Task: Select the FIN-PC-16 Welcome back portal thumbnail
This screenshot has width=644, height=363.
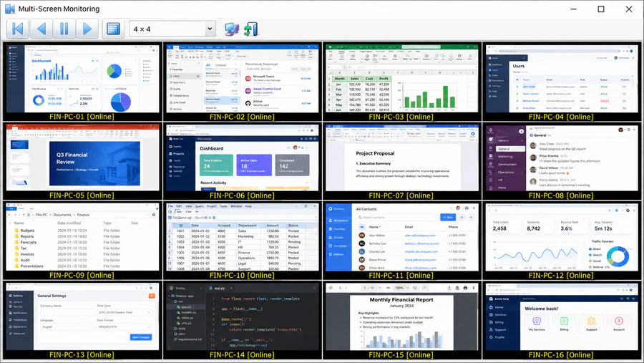Action: tap(562, 316)
